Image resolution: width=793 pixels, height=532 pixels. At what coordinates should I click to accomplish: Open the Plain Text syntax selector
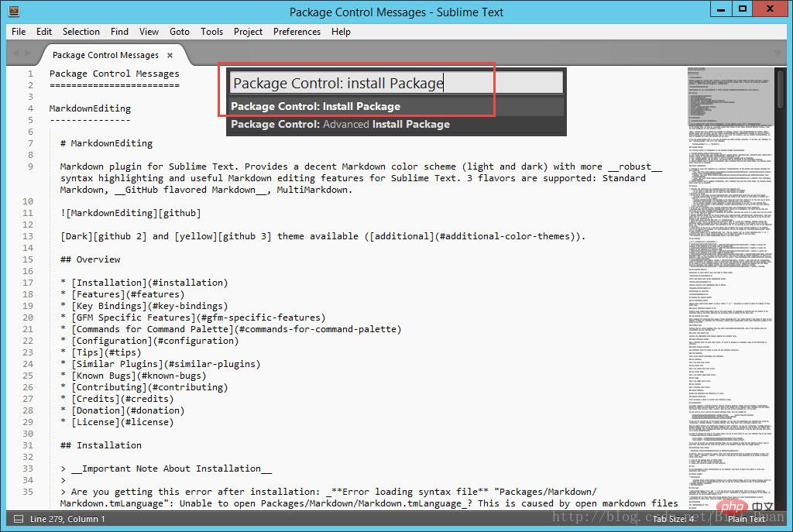click(x=746, y=519)
